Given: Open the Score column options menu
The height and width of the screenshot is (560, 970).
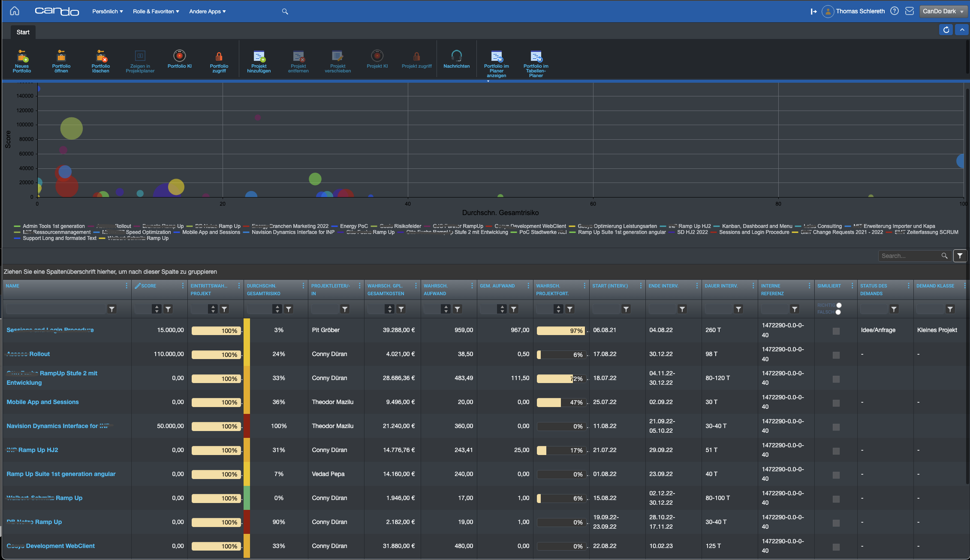Looking at the screenshot, I should [x=183, y=286].
